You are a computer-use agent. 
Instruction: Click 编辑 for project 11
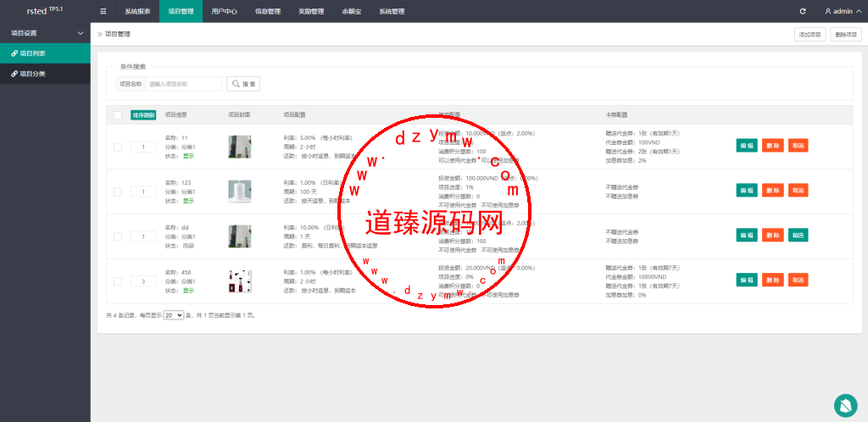point(747,146)
